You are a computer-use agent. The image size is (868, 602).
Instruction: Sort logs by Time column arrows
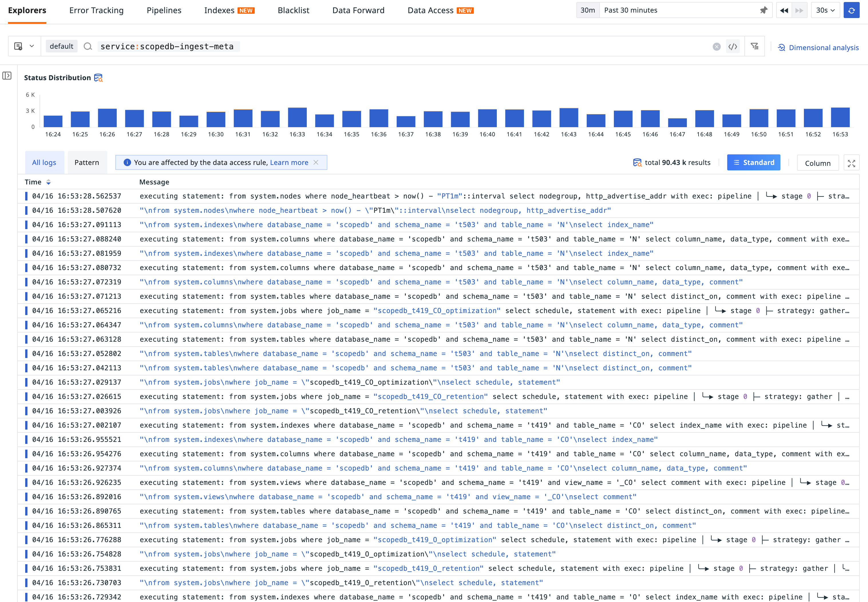(48, 182)
